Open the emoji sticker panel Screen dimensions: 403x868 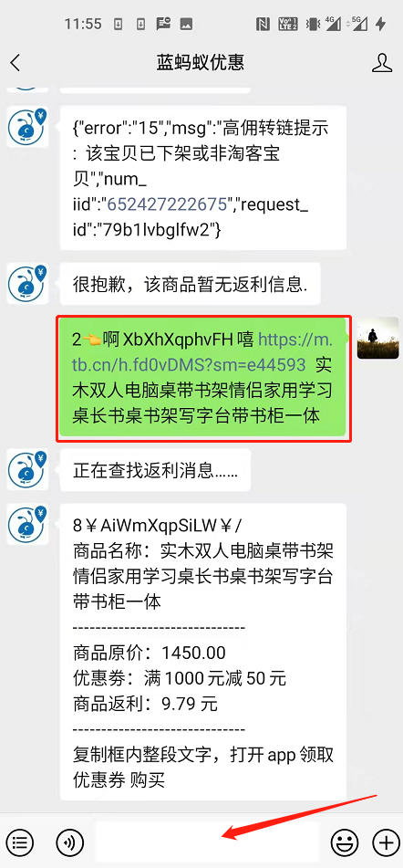[345, 842]
